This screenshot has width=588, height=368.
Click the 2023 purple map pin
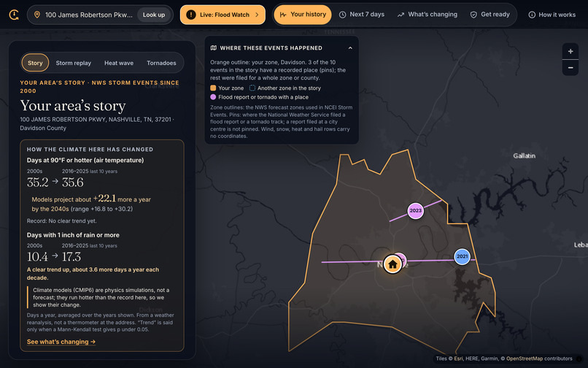point(416,211)
